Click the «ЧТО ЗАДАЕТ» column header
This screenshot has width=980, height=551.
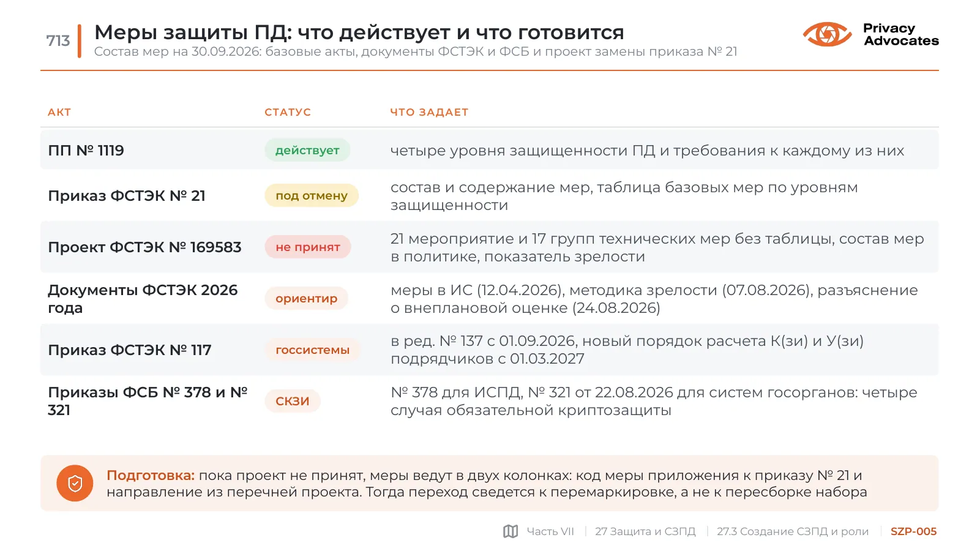click(x=429, y=112)
